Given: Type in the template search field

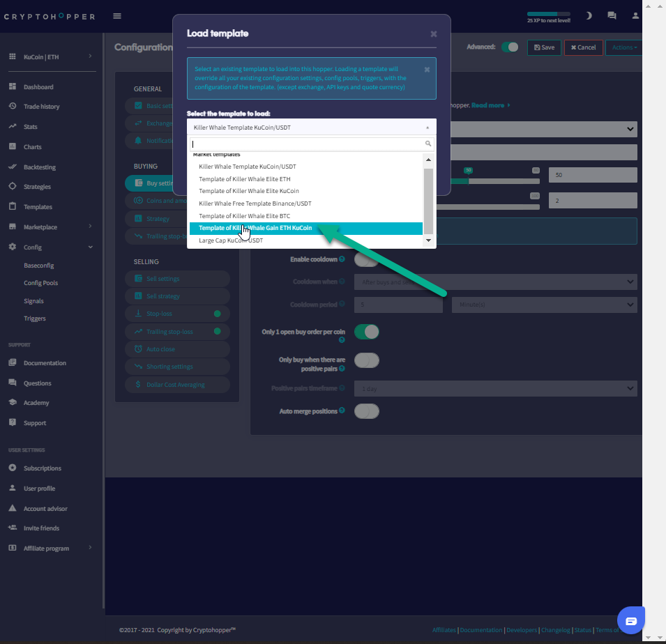Looking at the screenshot, I should 307,144.
